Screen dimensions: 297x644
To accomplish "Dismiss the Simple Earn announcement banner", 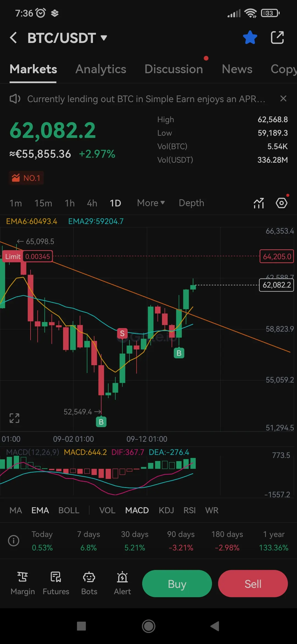I will coord(283,99).
